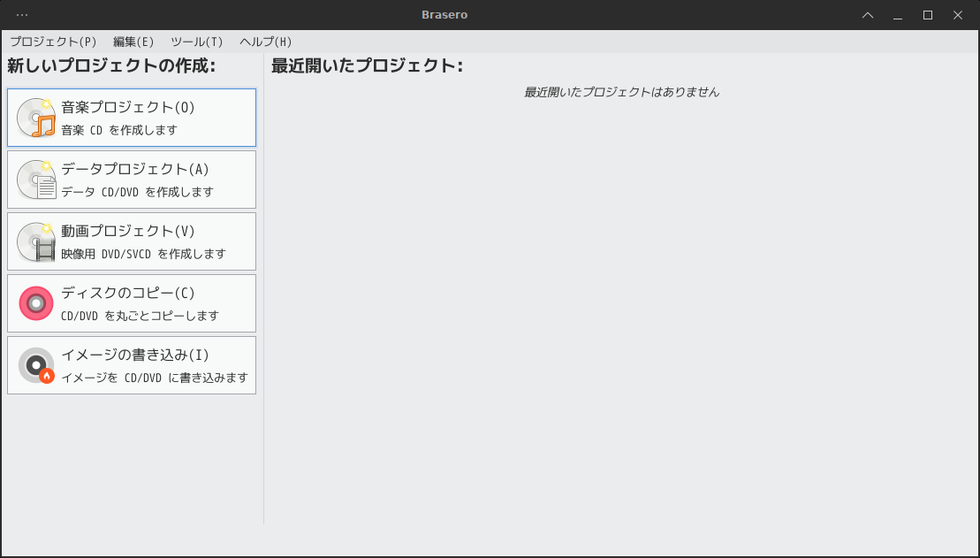Click 映像用 DVD/SVCD を作成します description
This screenshot has width=980, height=558.
(x=144, y=254)
